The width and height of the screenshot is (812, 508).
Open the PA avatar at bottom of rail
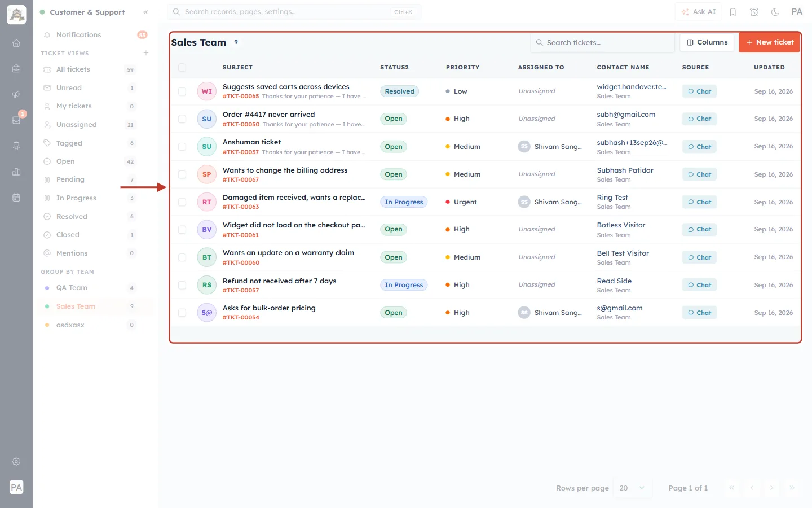pyautogui.click(x=16, y=487)
